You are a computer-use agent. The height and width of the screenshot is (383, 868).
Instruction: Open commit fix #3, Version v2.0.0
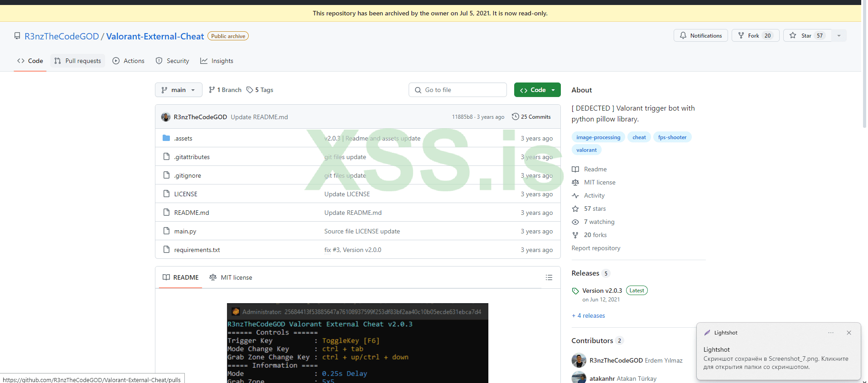(x=353, y=250)
